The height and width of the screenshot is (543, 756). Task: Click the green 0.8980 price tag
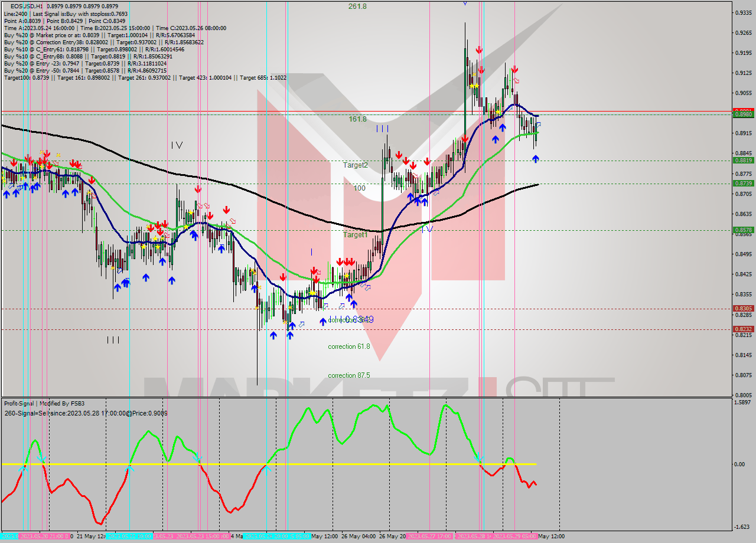742,115
